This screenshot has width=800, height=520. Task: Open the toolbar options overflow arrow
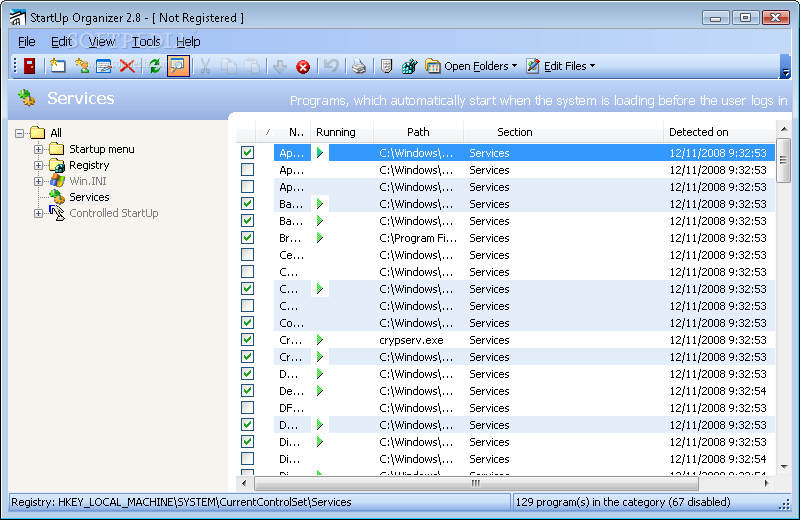[x=786, y=66]
